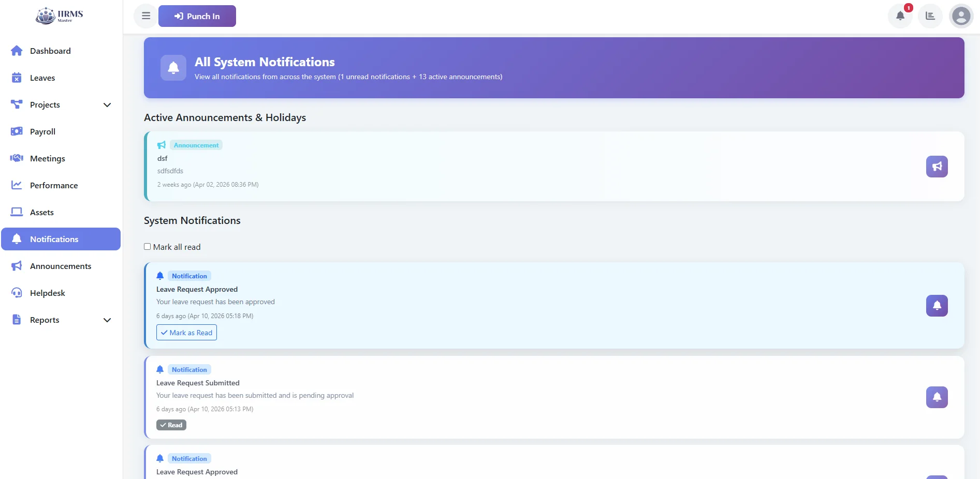Image resolution: width=980 pixels, height=479 pixels.
Task: Open the Projects sidebar item
Action: [61, 104]
